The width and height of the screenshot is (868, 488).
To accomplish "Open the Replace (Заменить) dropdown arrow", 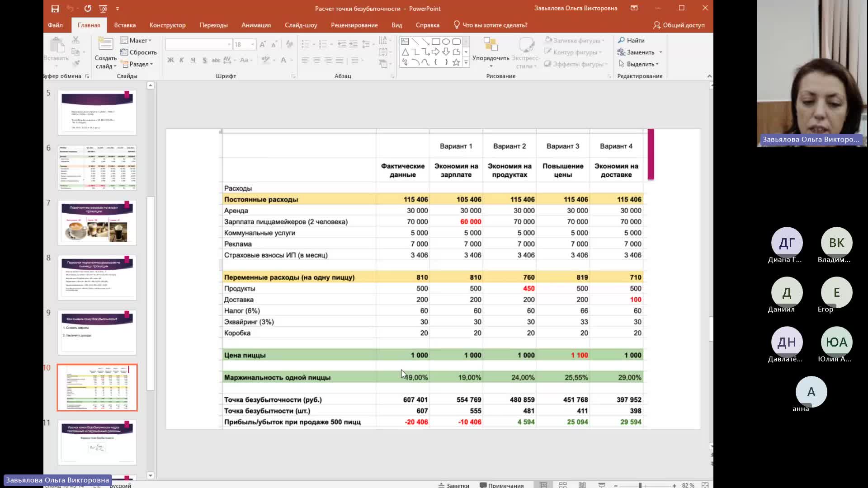I will pos(660,52).
